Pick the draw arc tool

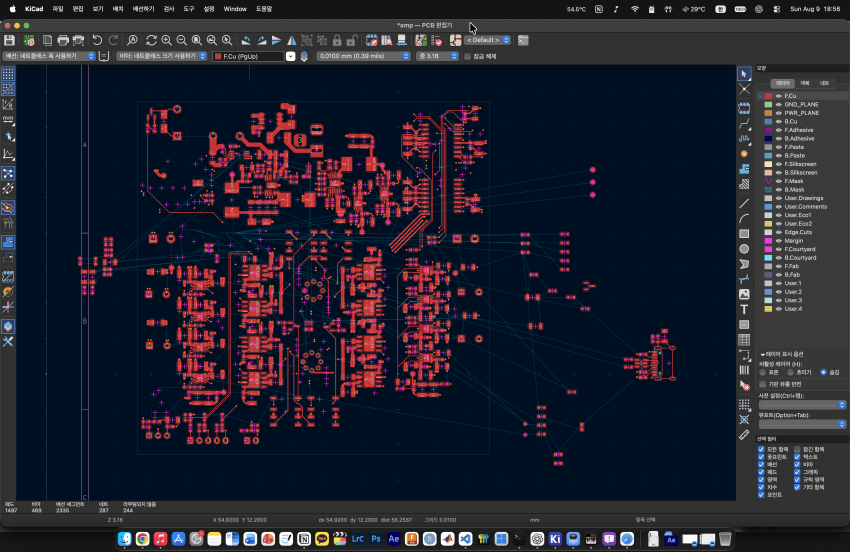(744, 219)
